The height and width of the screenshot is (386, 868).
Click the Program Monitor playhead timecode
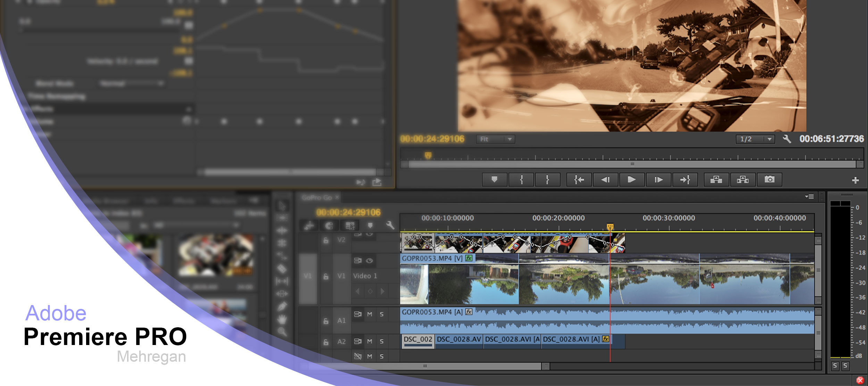432,139
